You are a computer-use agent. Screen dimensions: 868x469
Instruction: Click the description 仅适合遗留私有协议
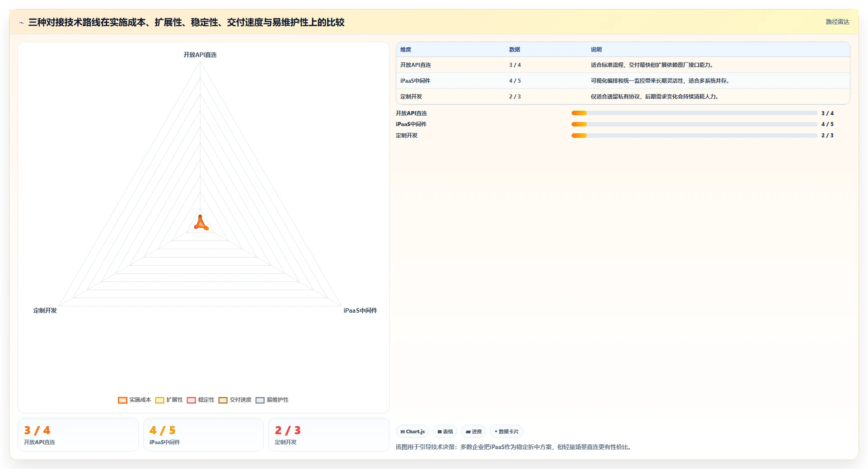click(x=655, y=97)
